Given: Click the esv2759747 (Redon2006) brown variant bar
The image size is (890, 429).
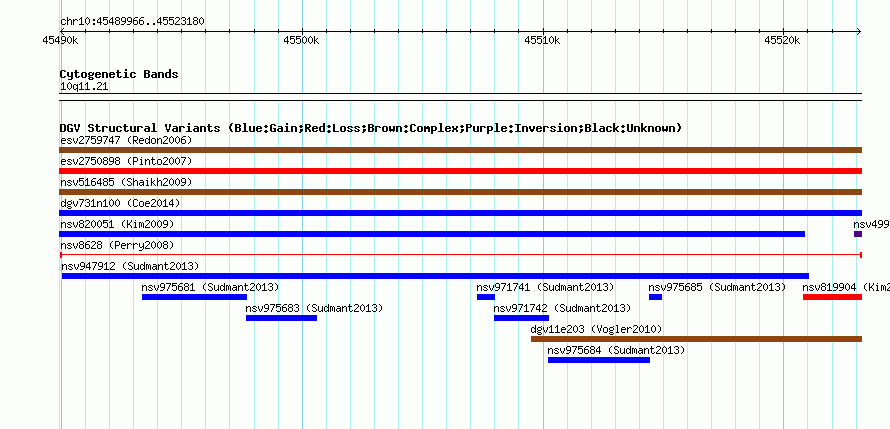Looking at the screenshot, I should 460,150.
